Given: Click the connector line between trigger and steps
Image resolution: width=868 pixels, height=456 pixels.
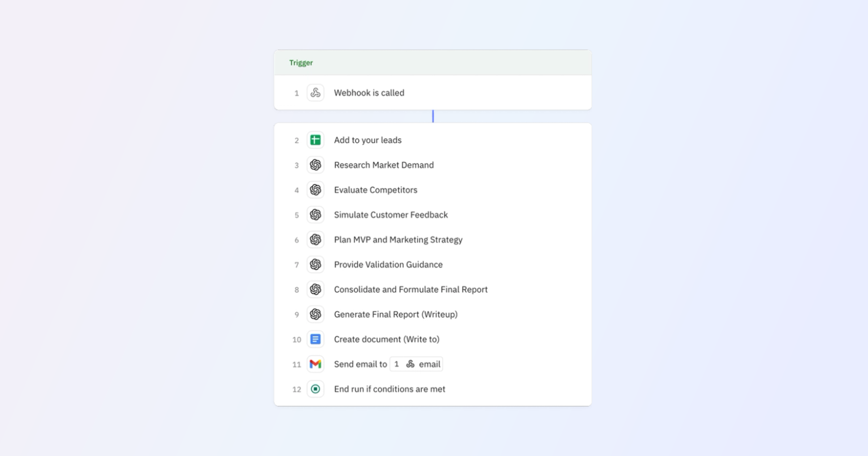Looking at the screenshot, I should pyautogui.click(x=433, y=116).
